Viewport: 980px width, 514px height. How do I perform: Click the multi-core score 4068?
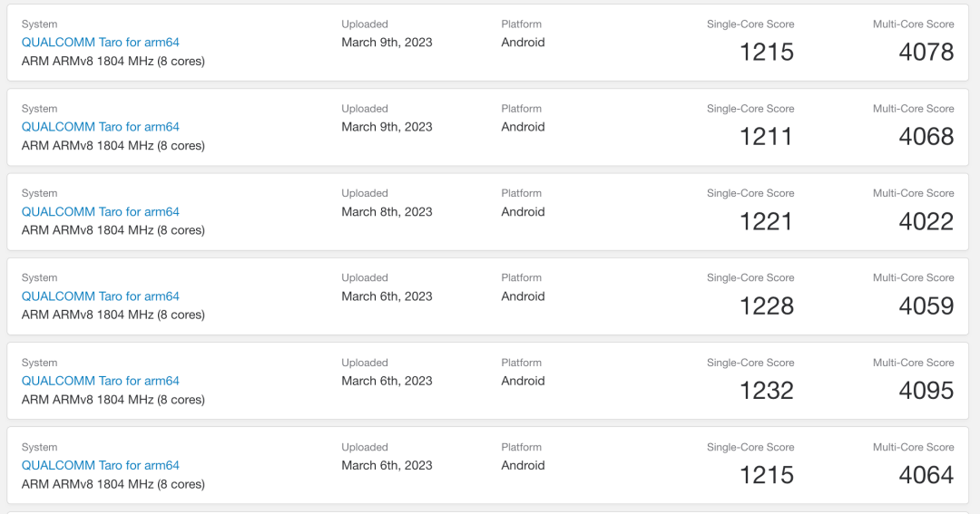pos(926,137)
